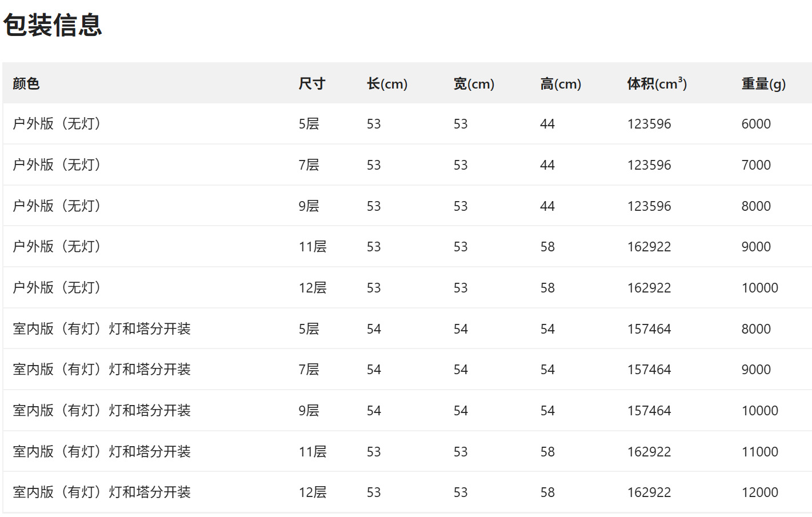Select the 宽(cm) column header
Viewport: 812px width, 517px height.
click(474, 84)
